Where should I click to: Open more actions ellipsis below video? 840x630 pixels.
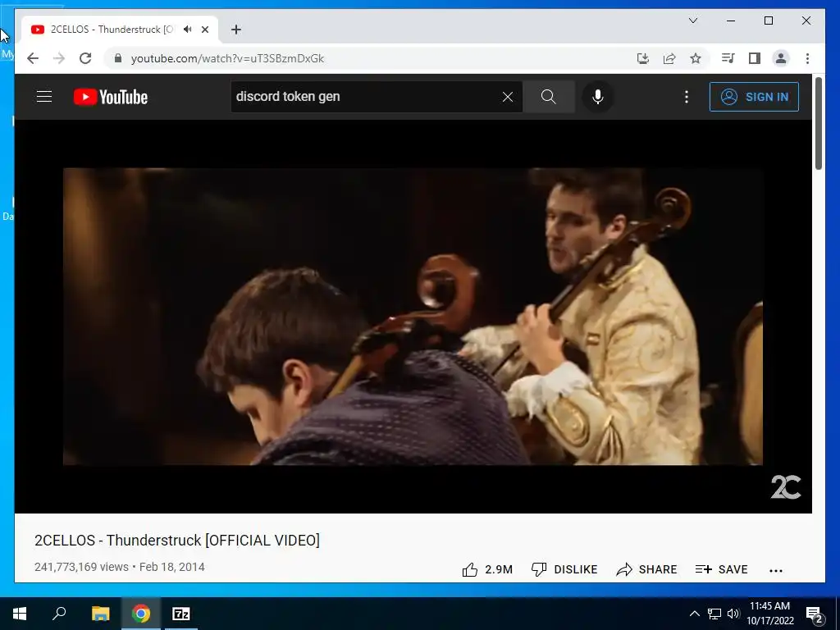[776, 571]
